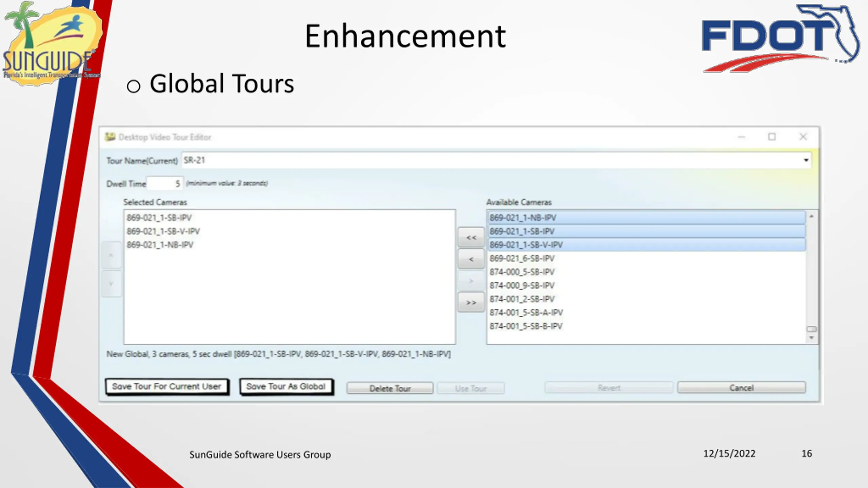Viewport: 868px width, 488px height.
Task: Click the remove all cameras >> button
Action: tap(471, 302)
